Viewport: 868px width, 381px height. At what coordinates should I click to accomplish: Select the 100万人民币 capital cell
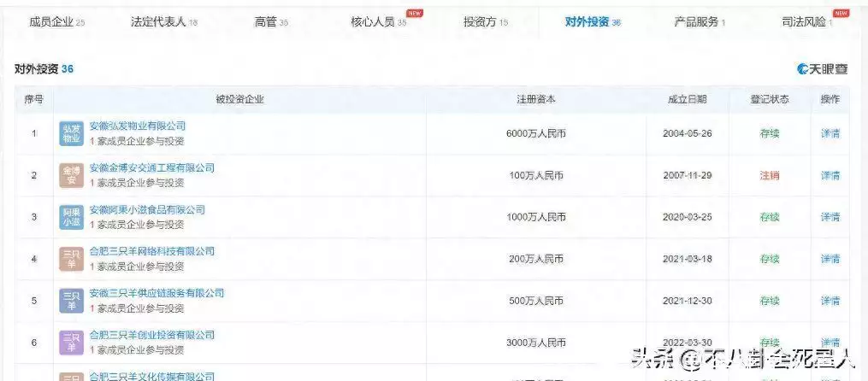point(536,175)
